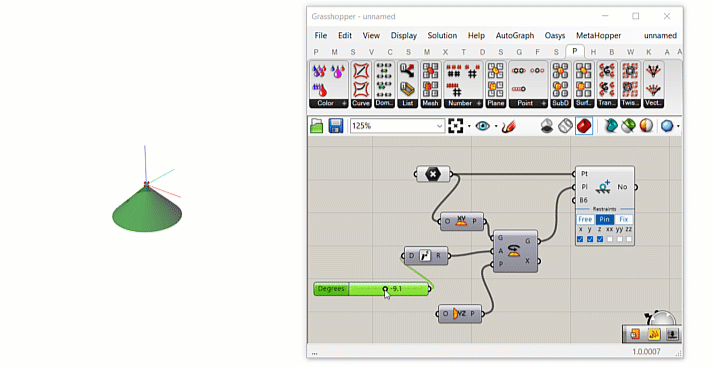Click the sketch feather icon in toolbar
The image size is (711, 367).
click(x=509, y=126)
